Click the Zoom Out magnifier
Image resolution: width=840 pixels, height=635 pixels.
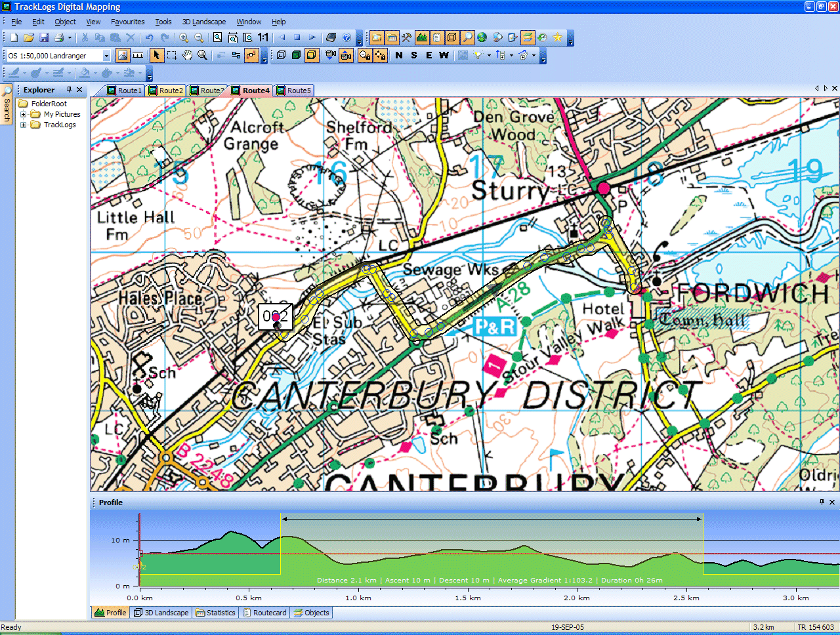click(x=199, y=37)
